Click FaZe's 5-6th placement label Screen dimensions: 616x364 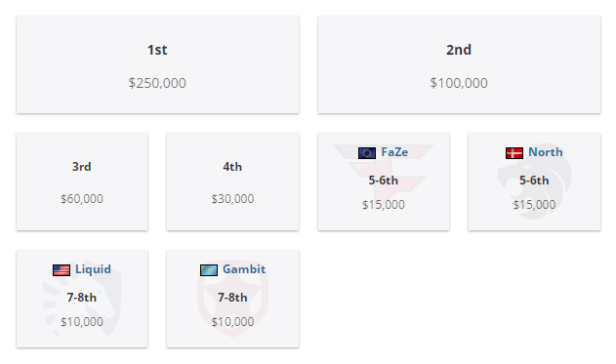(x=383, y=181)
